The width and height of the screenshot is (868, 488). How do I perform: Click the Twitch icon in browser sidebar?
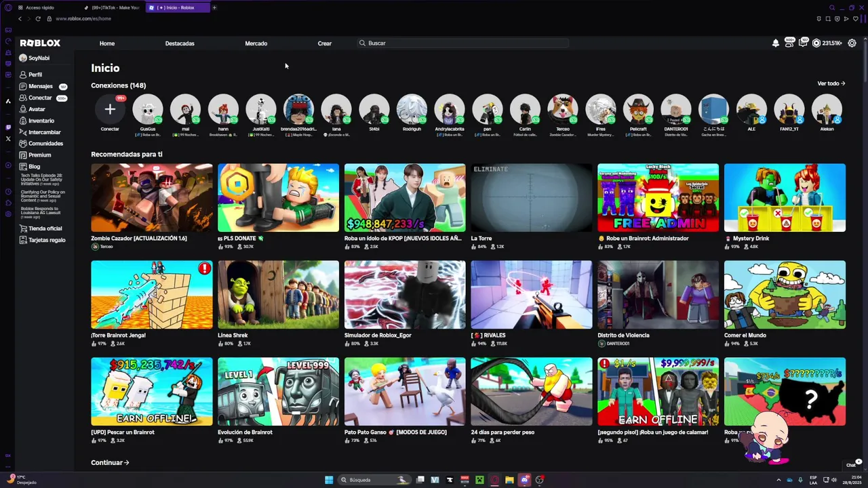point(8,127)
